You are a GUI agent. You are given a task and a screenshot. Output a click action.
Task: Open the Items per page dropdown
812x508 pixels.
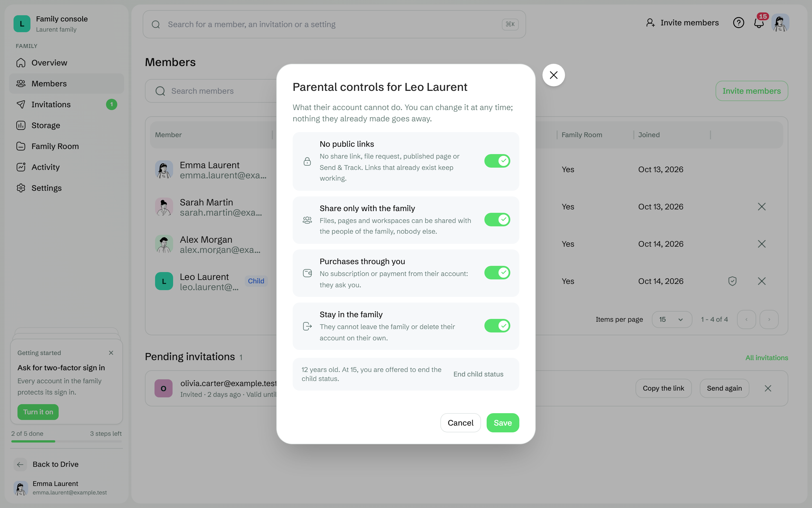pos(672,319)
